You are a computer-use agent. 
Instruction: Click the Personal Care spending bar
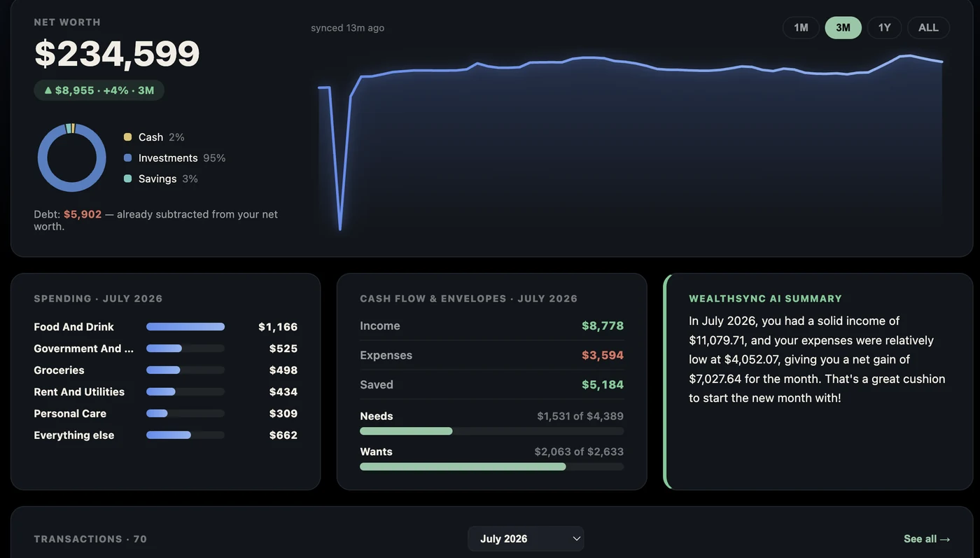coord(185,414)
